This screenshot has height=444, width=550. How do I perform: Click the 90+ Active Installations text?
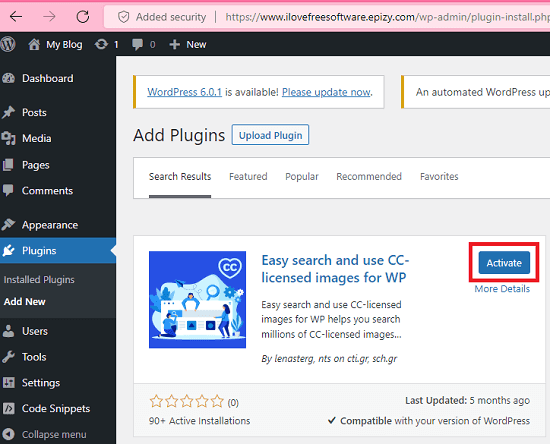(x=199, y=421)
